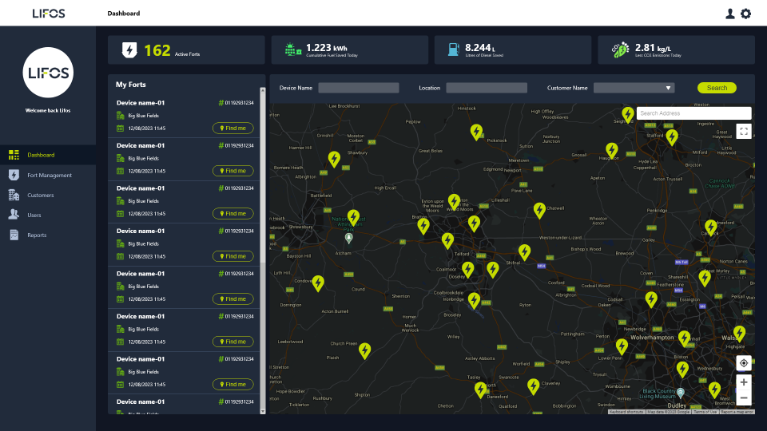Open settings via the gear icon
Screen dimensions: 767x431
click(x=745, y=13)
